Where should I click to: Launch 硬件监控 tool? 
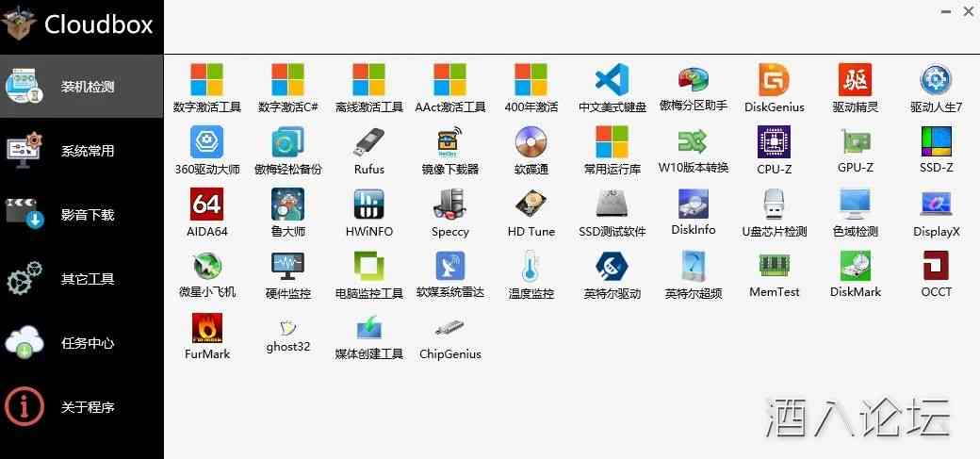click(x=287, y=266)
